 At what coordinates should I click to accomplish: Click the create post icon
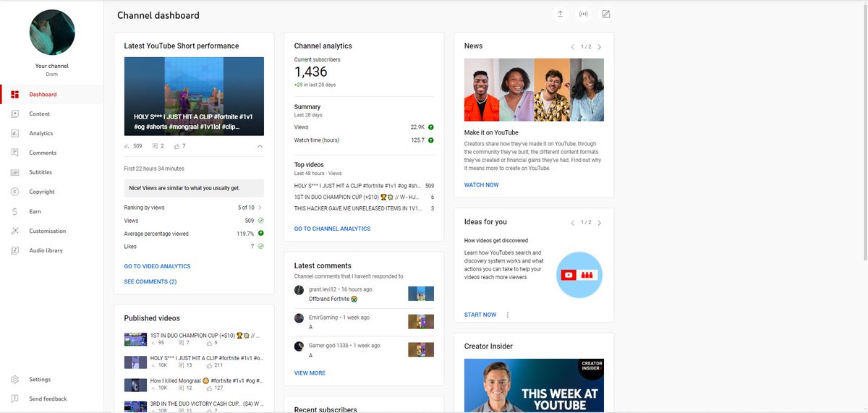tap(606, 14)
